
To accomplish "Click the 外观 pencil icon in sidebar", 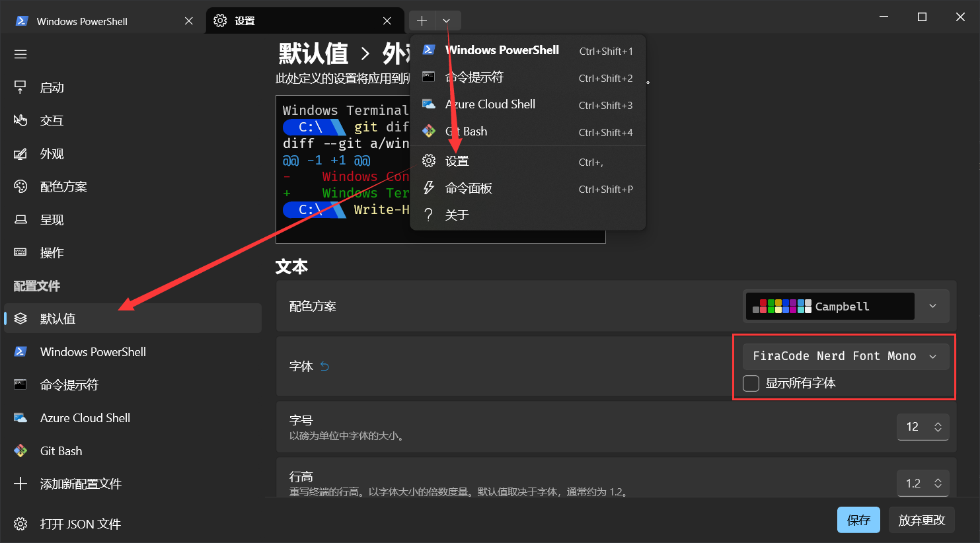I will pos(20,153).
